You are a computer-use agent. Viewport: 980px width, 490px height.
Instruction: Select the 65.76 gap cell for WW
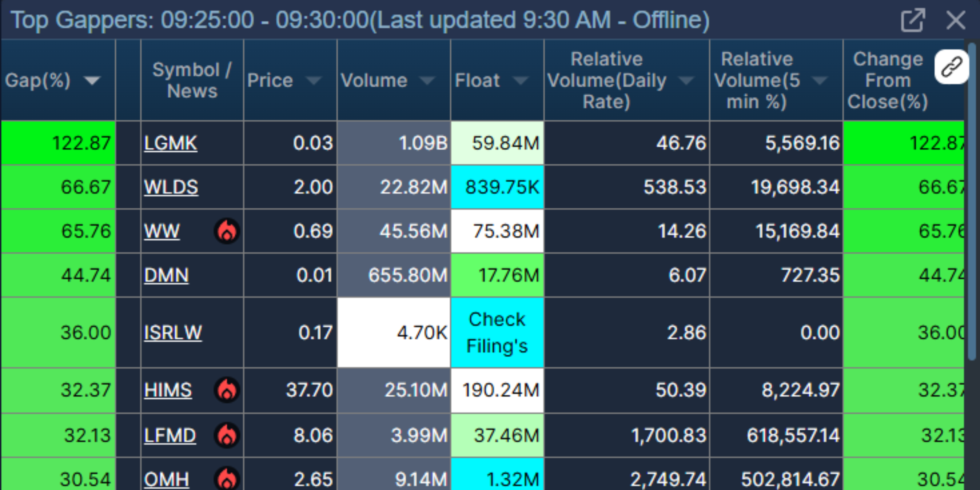(x=58, y=231)
